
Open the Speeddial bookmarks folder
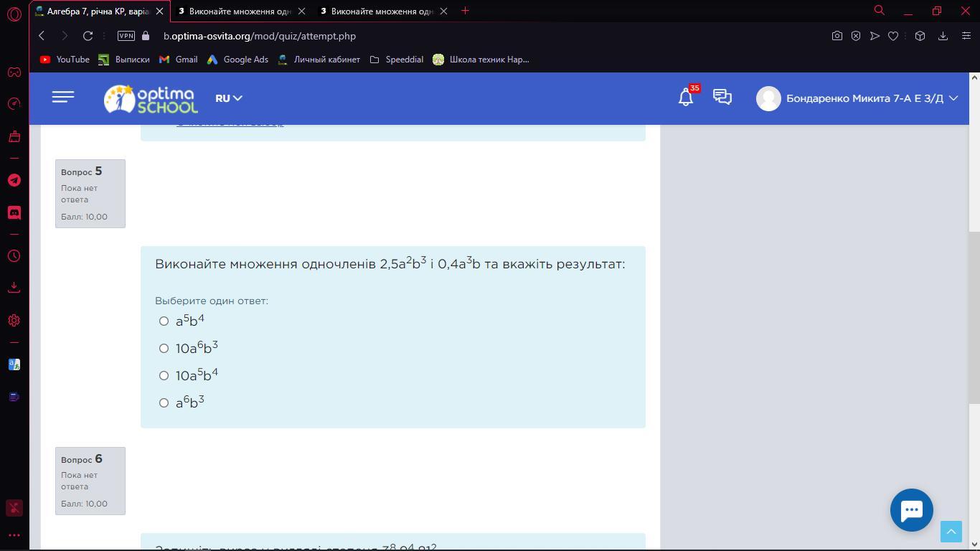point(396,60)
